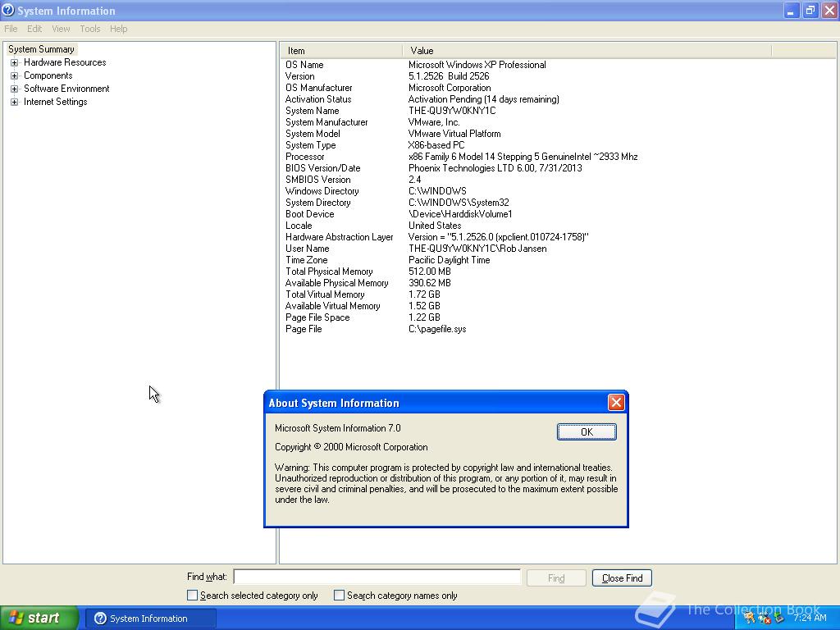
Task: Expand the Software Environment tree node
Action: pyautogui.click(x=15, y=89)
